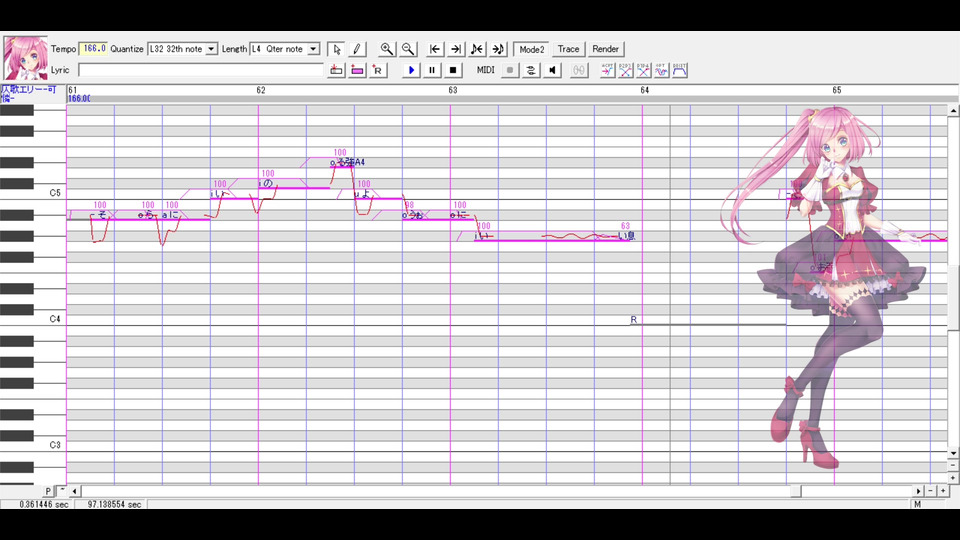The height and width of the screenshot is (540, 960).
Task: Select the note labeled A4
Action: coord(342,162)
